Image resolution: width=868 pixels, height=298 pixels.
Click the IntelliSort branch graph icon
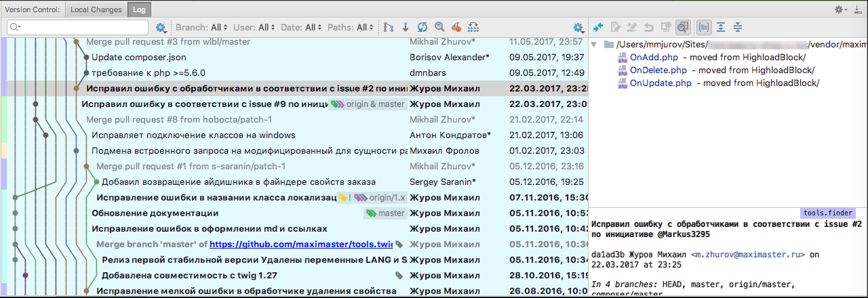tap(389, 27)
